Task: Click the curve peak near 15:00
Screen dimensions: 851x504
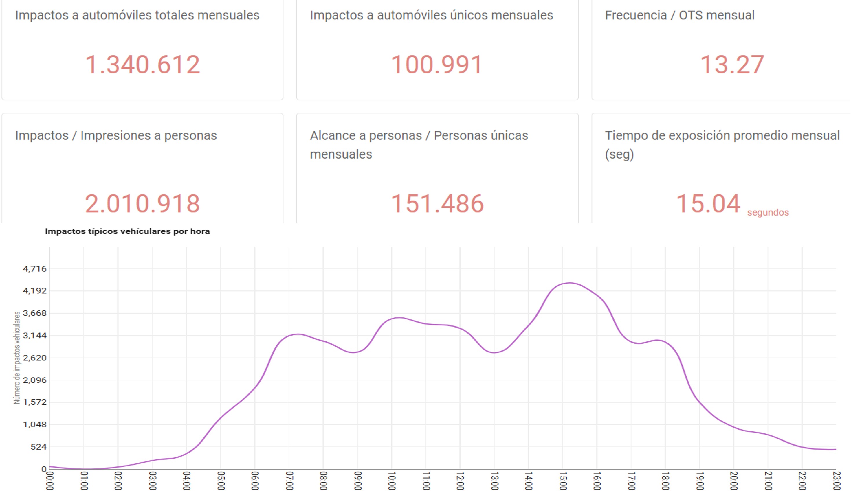Action: coord(570,283)
